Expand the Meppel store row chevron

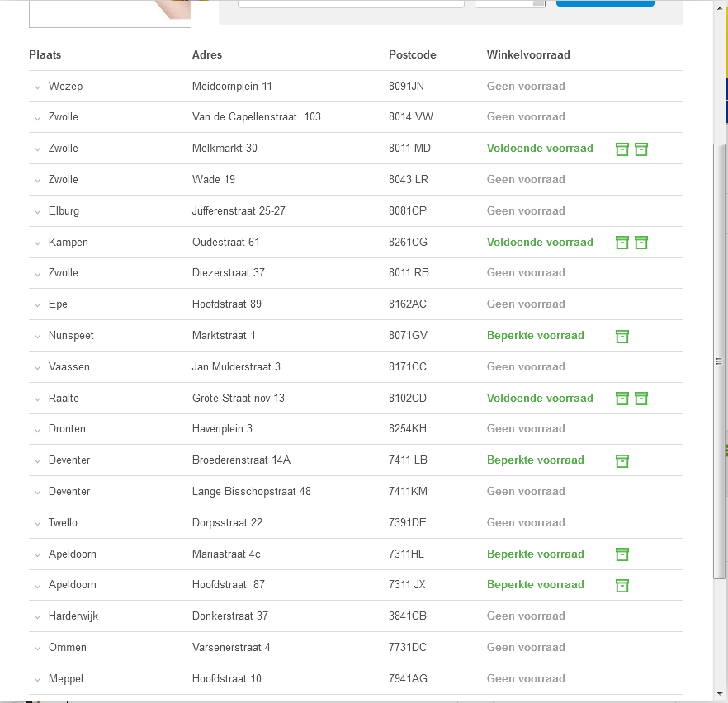point(37,680)
